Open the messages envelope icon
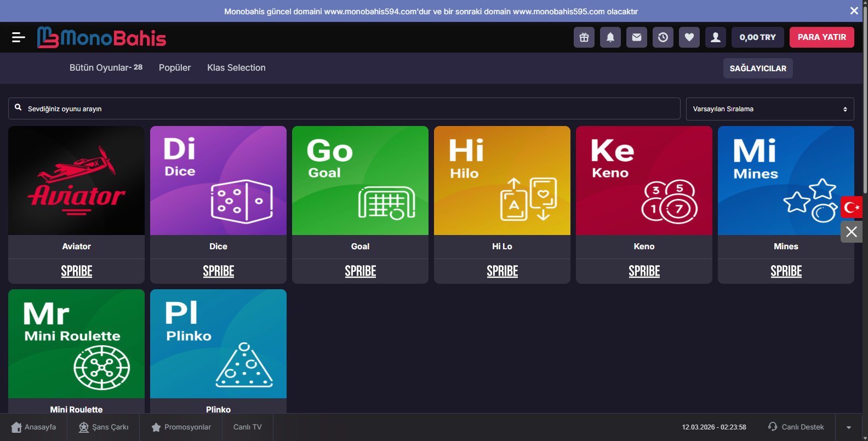868x441 pixels. tap(637, 37)
